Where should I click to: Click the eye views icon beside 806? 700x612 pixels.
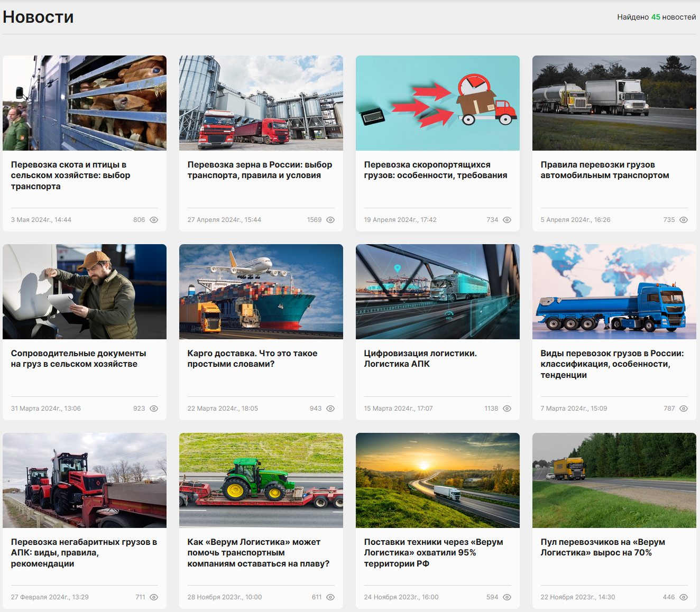(154, 220)
